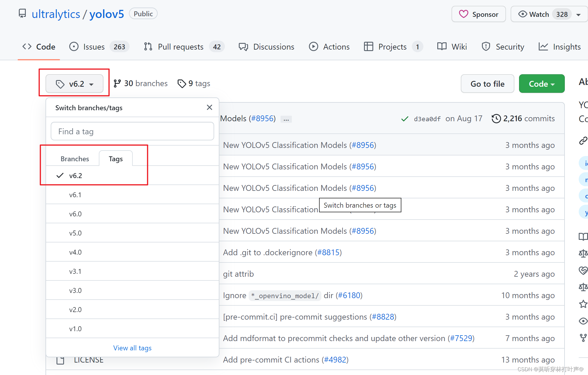Open the #8828 pre-commit suggestions link

coord(383,317)
